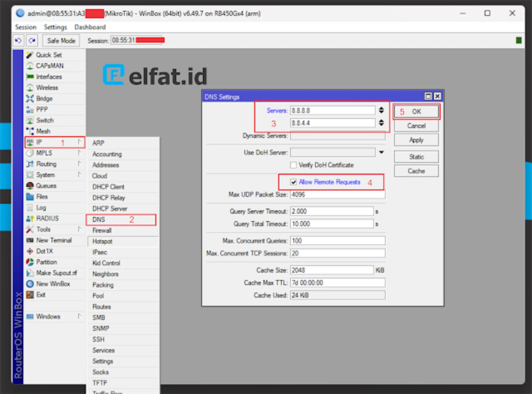Click the stepper beside server 8.8.4.4
Viewport: 532px width, 394px height.
[x=381, y=123]
